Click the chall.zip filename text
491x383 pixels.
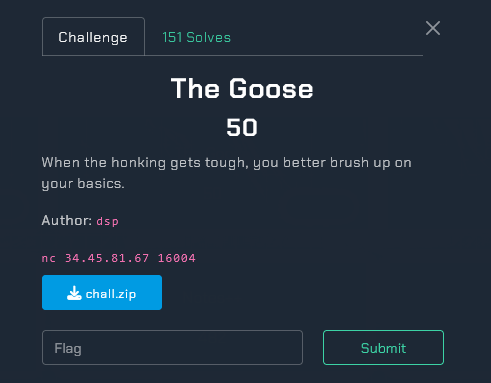pyautogui.click(x=111, y=294)
